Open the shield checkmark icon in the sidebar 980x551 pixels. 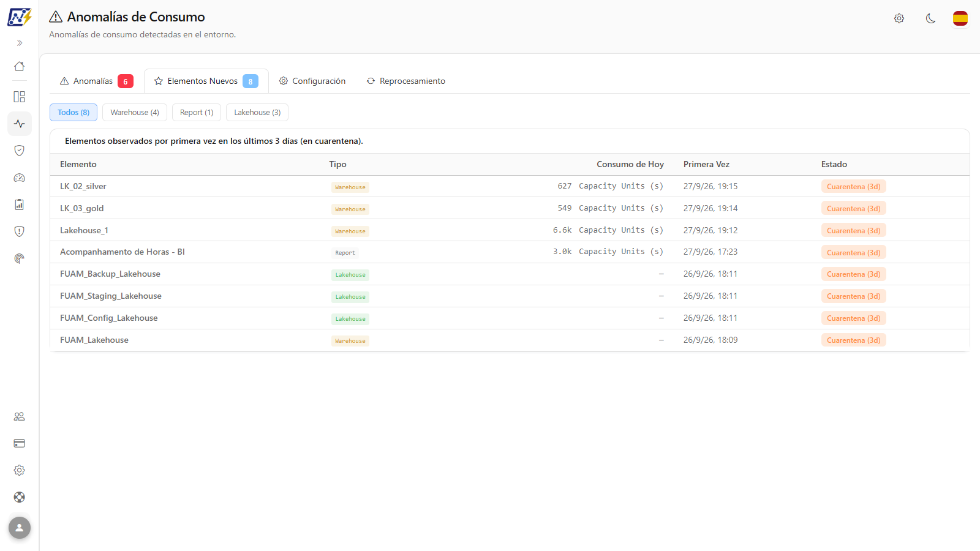click(20, 151)
